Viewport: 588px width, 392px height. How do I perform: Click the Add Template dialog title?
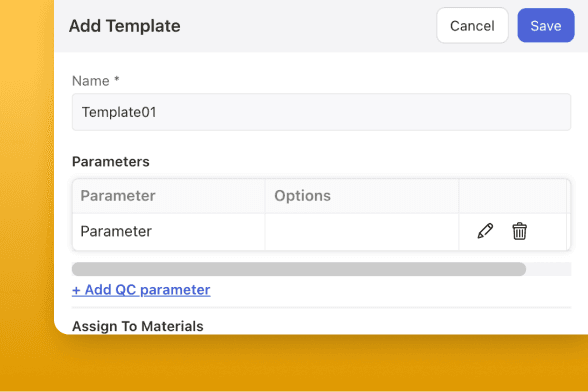point(124,26)
